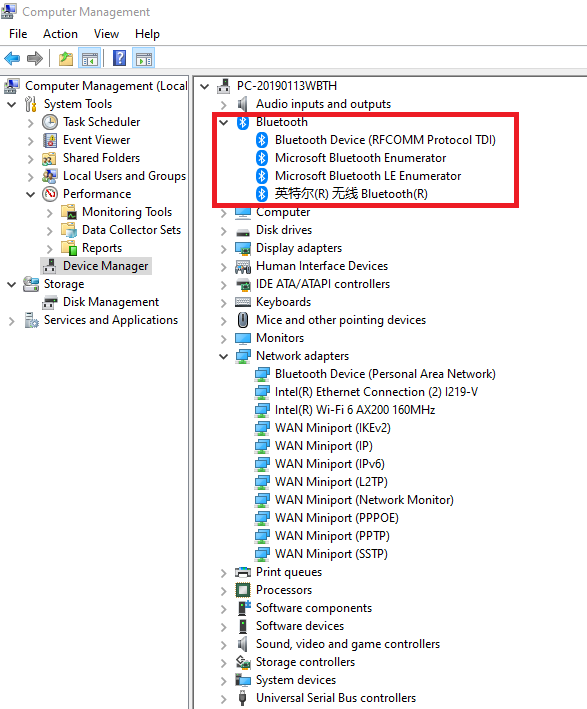This screenshot has height=709, width=587.
Task: Open the Action menu
Action: (x=60, y=34)
